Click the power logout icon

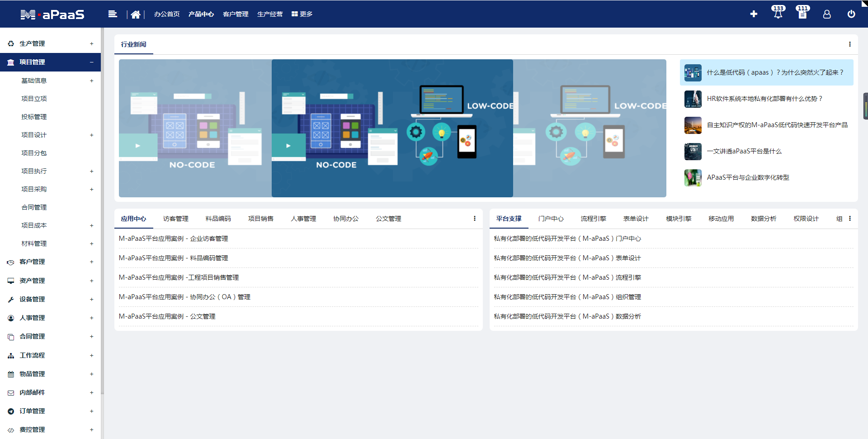(x=851, y=14)
